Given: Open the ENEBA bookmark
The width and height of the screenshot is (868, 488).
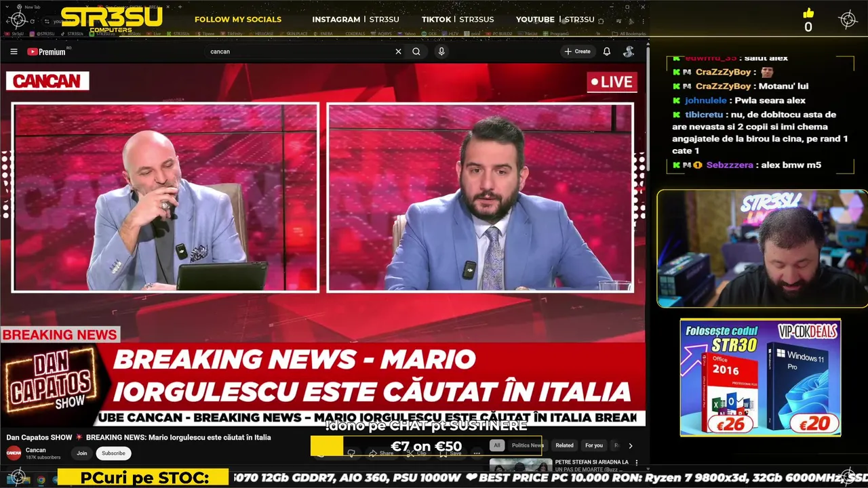Looking at the screenshot, I should 323,33.
